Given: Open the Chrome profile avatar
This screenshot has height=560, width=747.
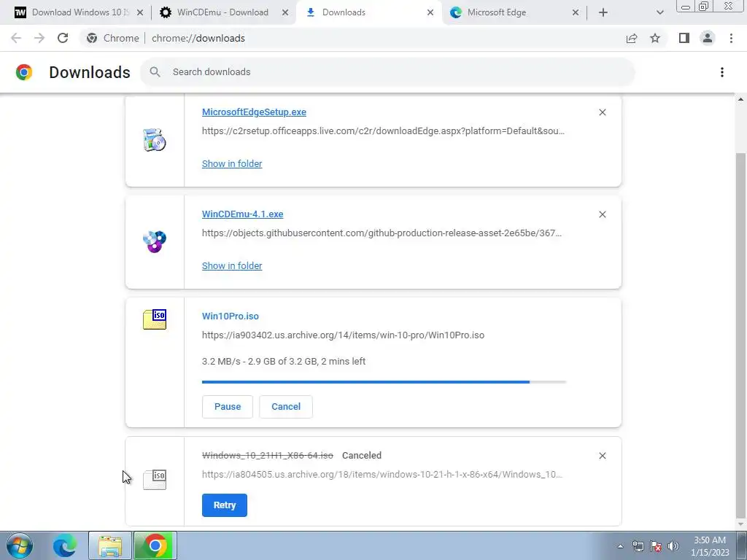Looking at the screenshot, I should [708, 38].
